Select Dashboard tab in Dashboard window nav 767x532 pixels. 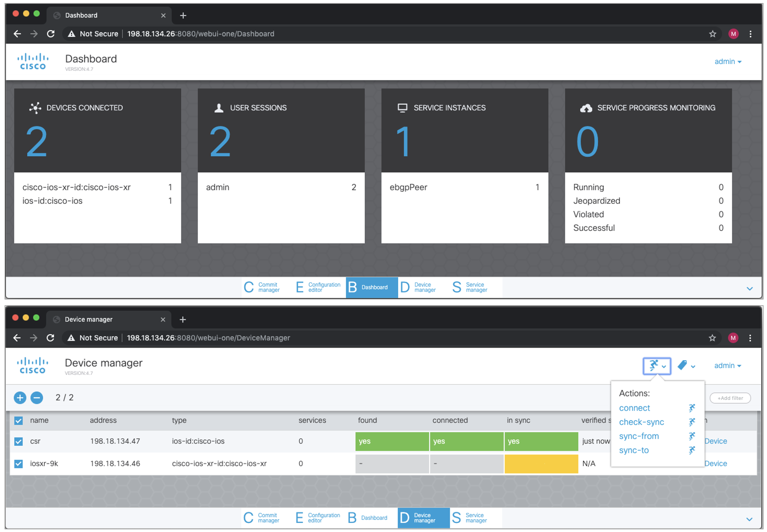pos(371,287)
